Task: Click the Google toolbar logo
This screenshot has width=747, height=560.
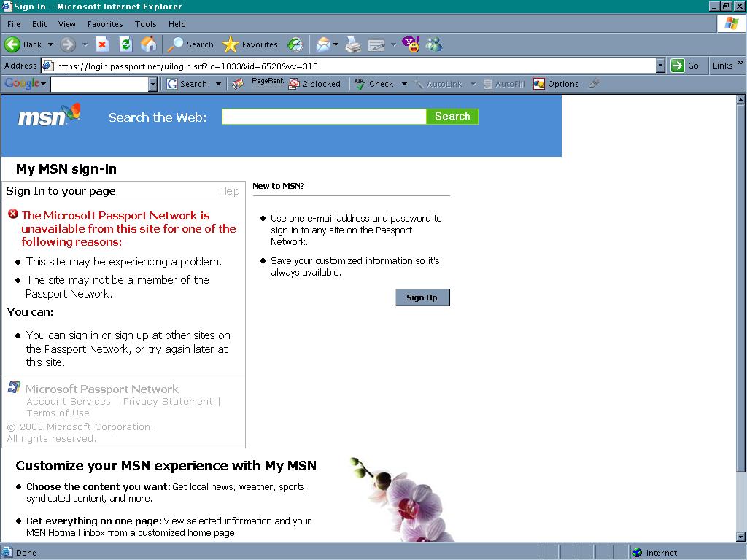Action: click(22, 83)
